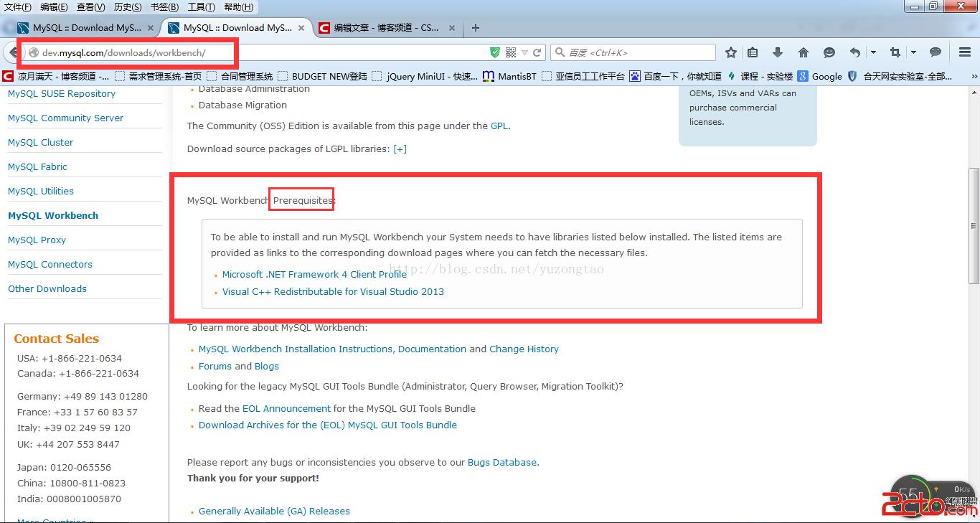Open MySQL Fabric sidebar link
The width and height of the screenshot is (980, 523).
pos(37,166)
